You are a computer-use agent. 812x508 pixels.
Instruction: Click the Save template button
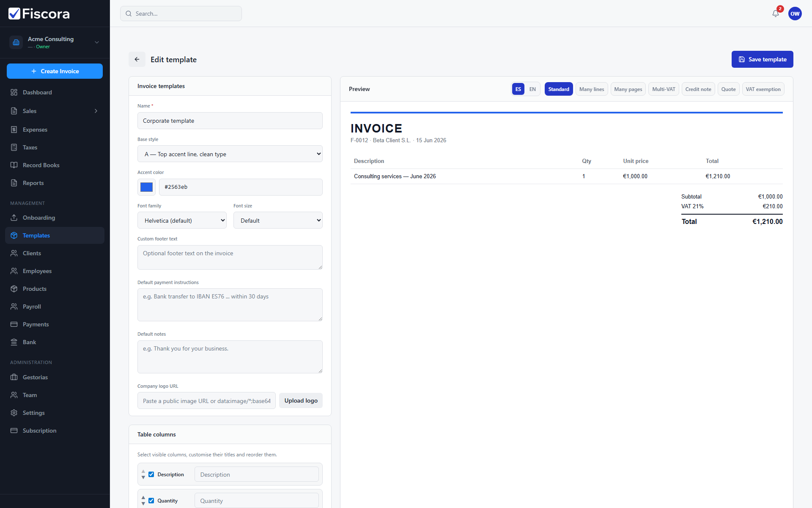762,59
